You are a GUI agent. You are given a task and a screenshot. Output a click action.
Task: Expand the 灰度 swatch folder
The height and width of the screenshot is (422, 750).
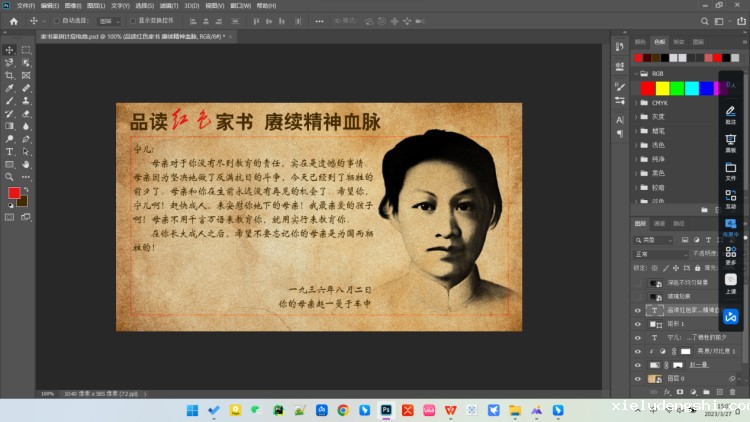(634, 116)
